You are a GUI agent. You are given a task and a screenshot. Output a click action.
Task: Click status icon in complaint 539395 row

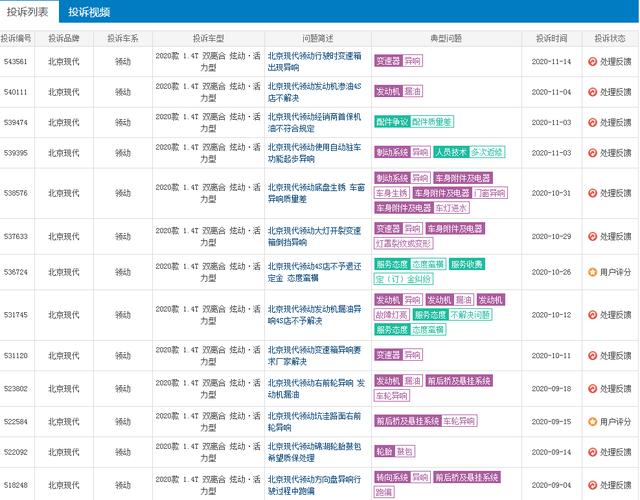coord(592,153)
